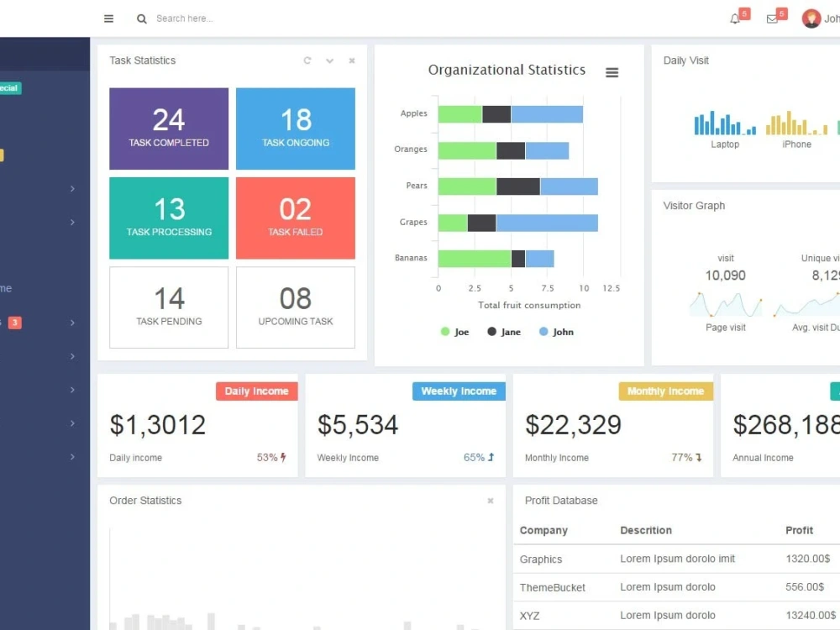
Task: Click the 1320.00$ profit value
Action: coord(808,559)
